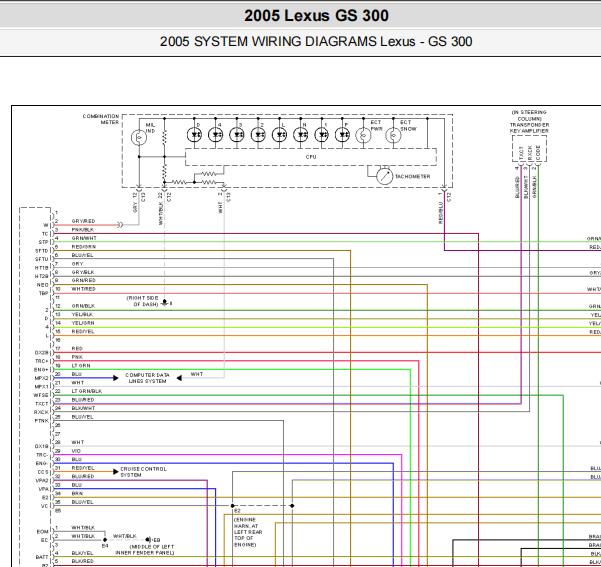601x567 pixels.
Task: Select the gear 4 indicator LED symbol
Action: tap(215, 135)
